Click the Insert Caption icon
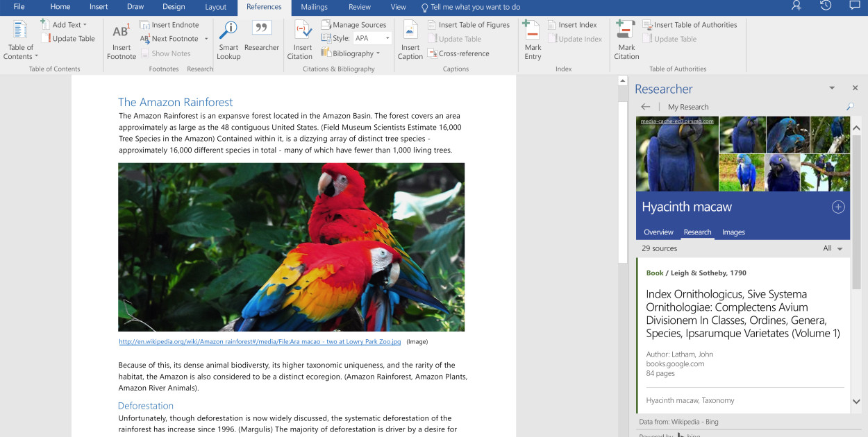Viewport: 868px width, 437px height. (x=410, y=31)
